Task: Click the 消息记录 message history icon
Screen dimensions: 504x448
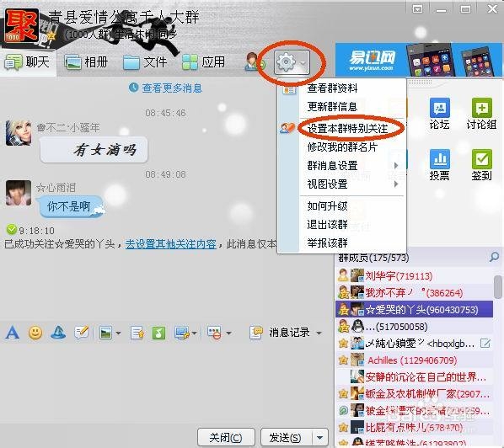Action: [256, 333]
